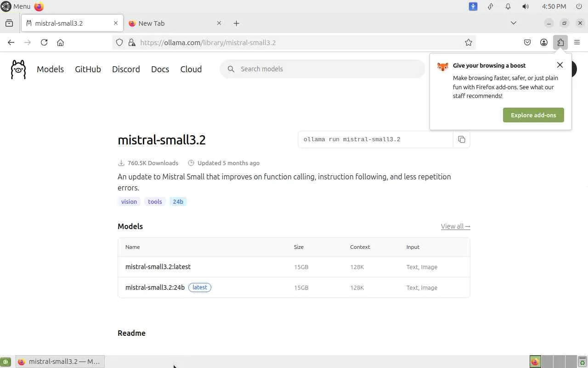Expand the list all tabs chevron
Screen dimensions: 588x368
[x=514, y=23]
